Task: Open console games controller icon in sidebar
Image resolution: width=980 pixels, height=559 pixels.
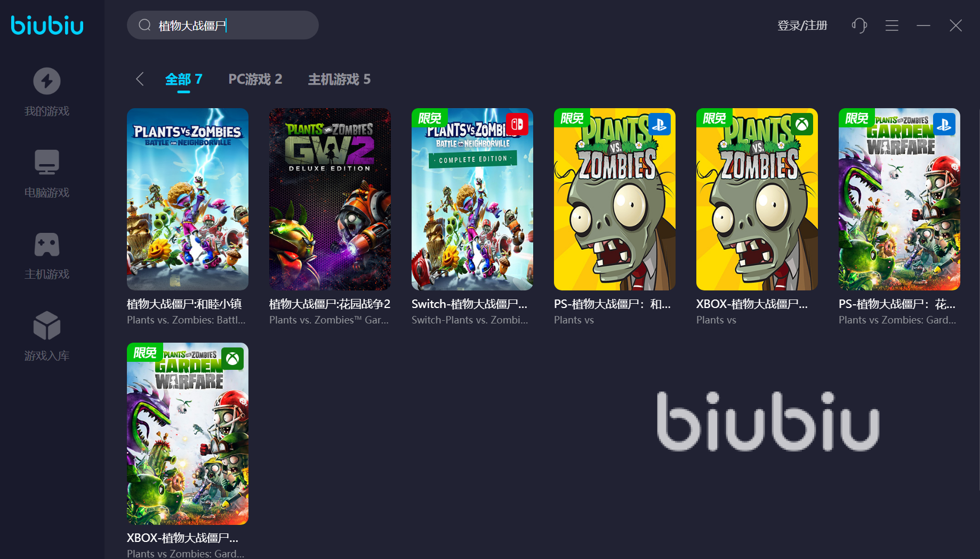Action: [47, 245]
